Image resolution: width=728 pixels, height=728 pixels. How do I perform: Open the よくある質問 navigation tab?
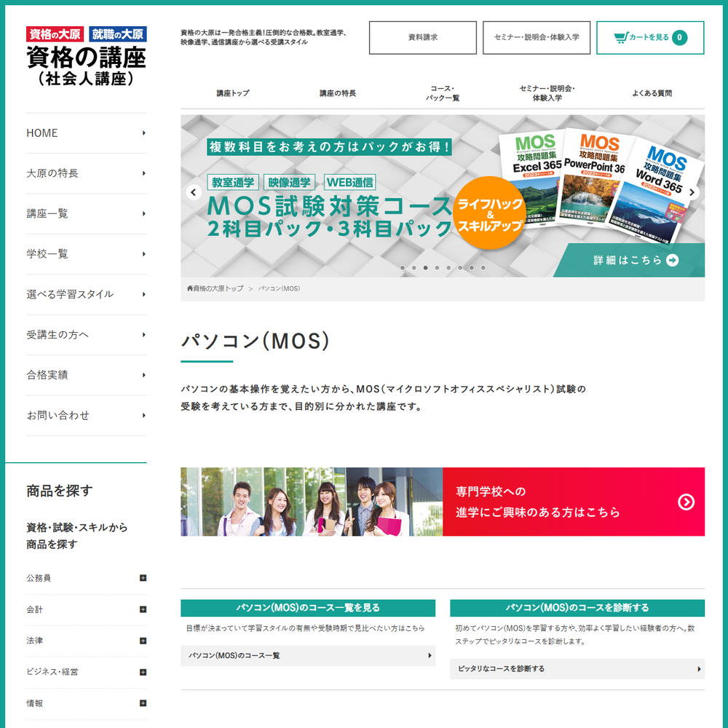click(652, 93)
